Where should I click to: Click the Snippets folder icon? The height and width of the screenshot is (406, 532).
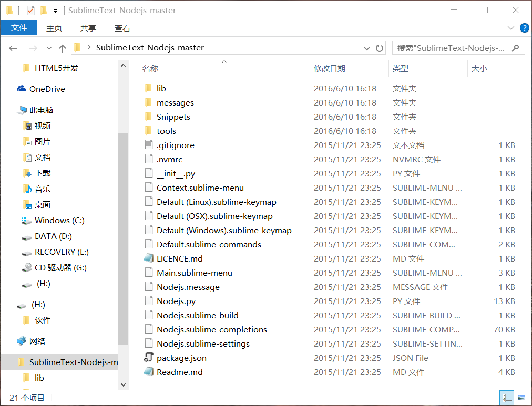(x=148, y=117)
